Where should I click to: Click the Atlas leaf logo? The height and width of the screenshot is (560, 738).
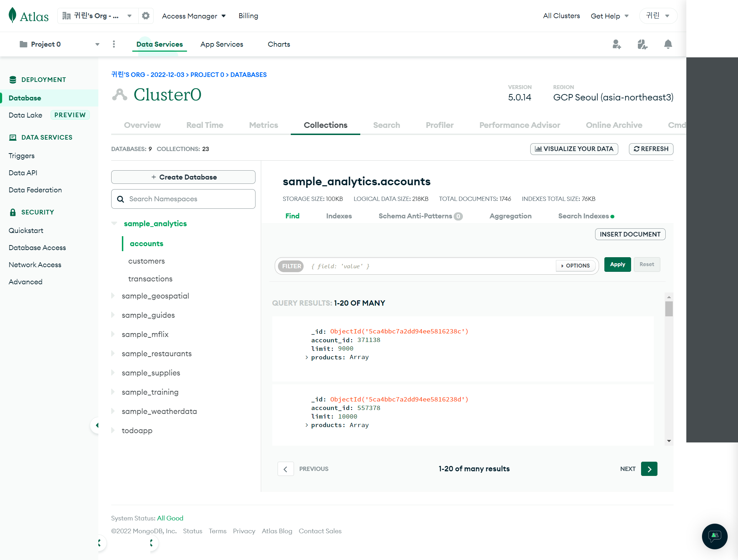click(12, 15)
